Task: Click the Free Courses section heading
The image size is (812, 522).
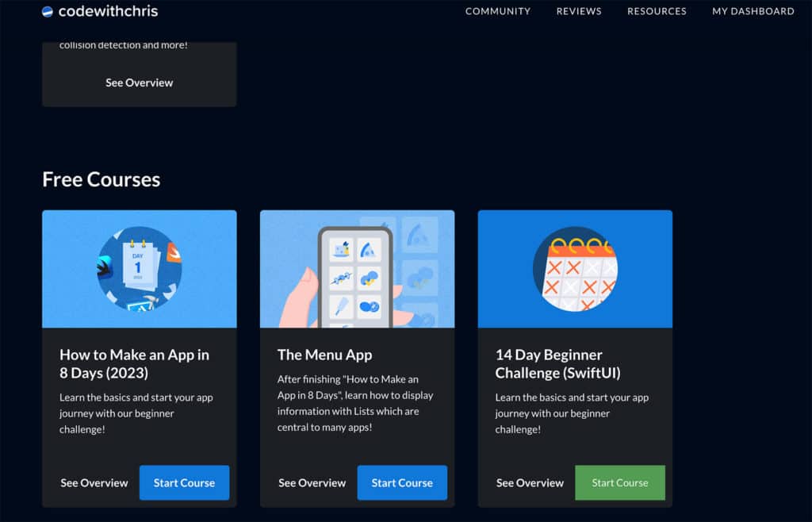Action: tap(101, 179)
